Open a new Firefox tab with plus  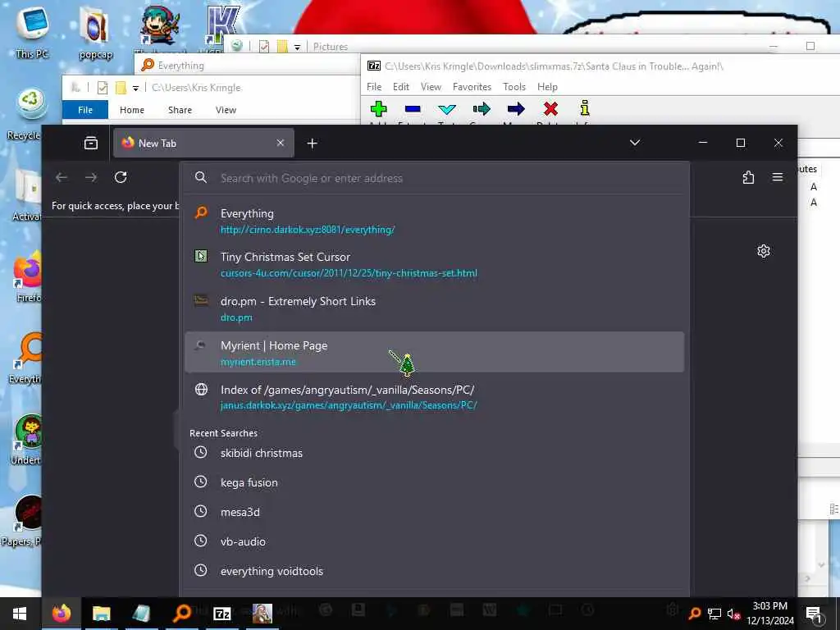tap(313, 143)
